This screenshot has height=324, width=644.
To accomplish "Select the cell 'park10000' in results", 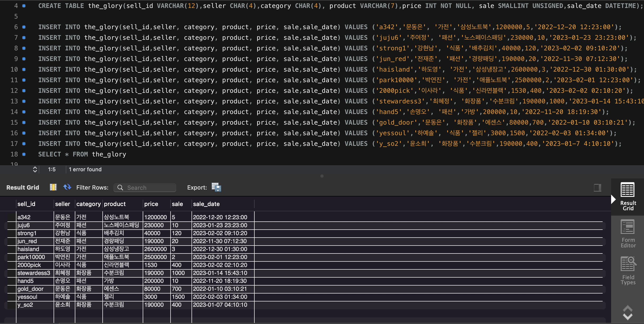I will (35, 257).
